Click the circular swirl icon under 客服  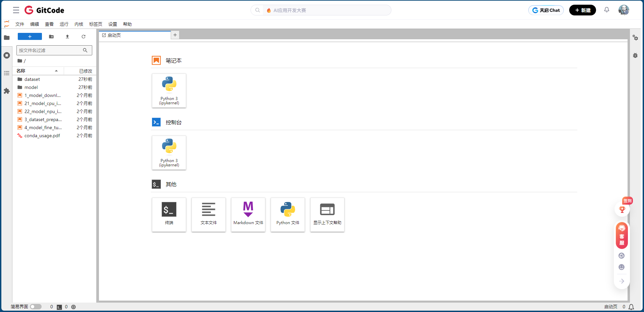tap(622, 256)
